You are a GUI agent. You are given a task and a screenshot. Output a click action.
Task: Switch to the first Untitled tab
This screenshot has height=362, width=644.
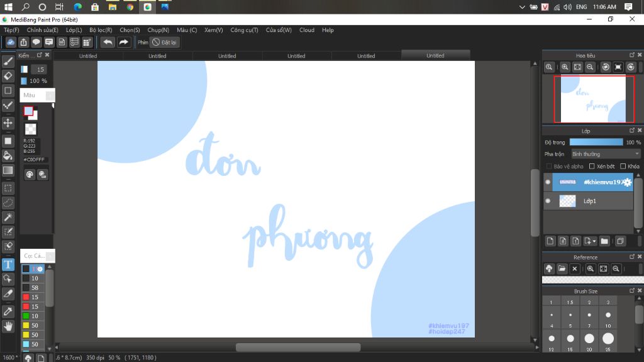coord(88,56)
